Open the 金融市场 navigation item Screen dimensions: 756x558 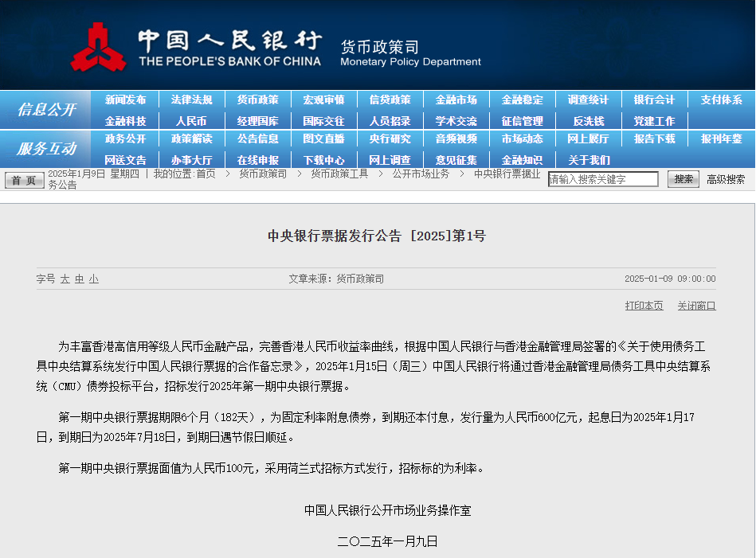click(x=455, y=100)
